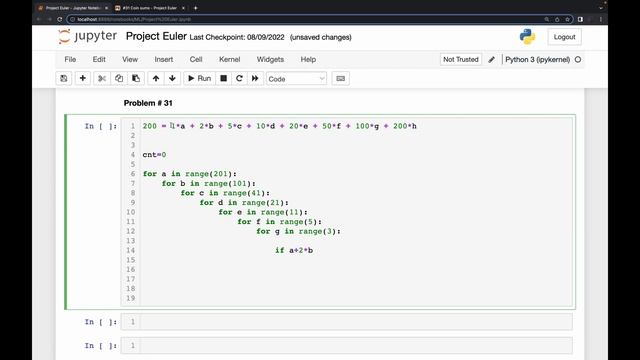Switch to the #31 Coin sums browser tab
The width and height of the screenshot is (640, 360).
[150, 8]
